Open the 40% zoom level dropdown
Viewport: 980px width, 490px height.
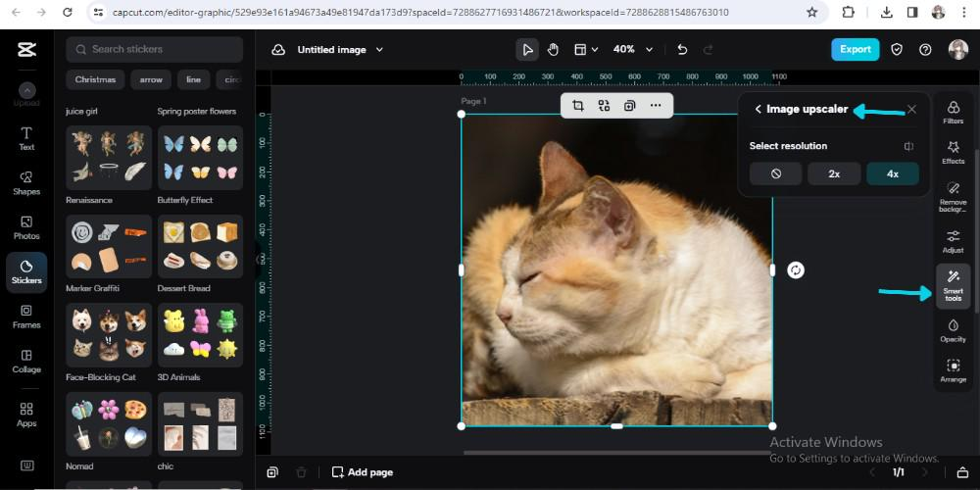tap(632, 49)
